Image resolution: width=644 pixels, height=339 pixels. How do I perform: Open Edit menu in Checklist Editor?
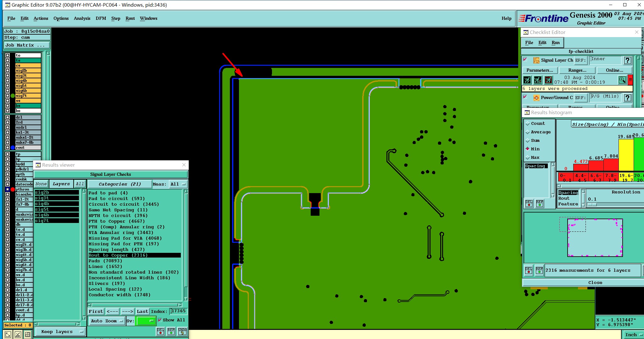point(542,42)
